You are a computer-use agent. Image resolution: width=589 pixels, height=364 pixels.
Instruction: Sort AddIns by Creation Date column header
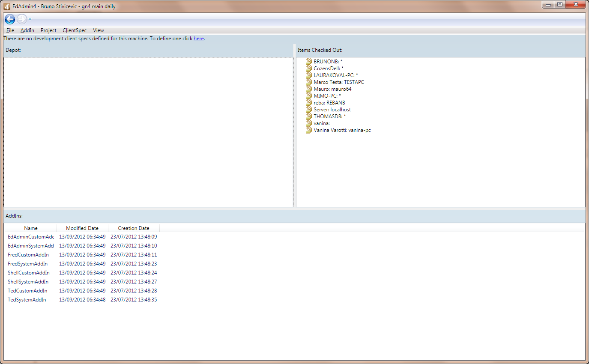(x=134, y=228)
